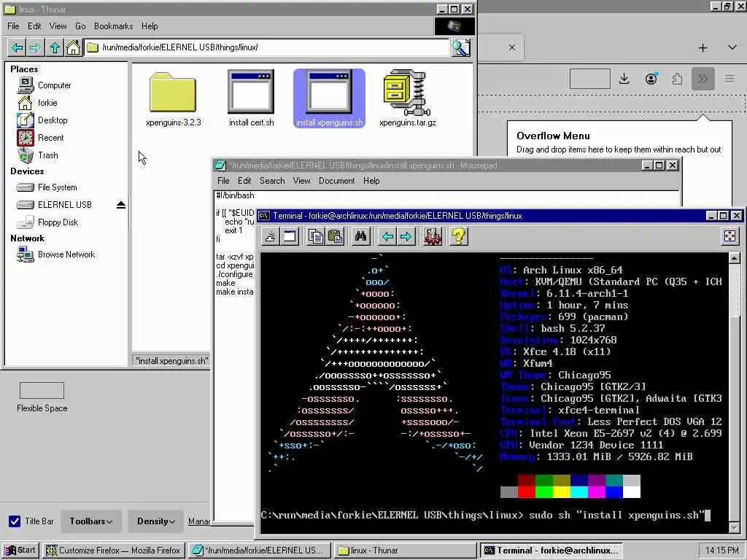Close the Firefox tab

(x=511, y=47)
